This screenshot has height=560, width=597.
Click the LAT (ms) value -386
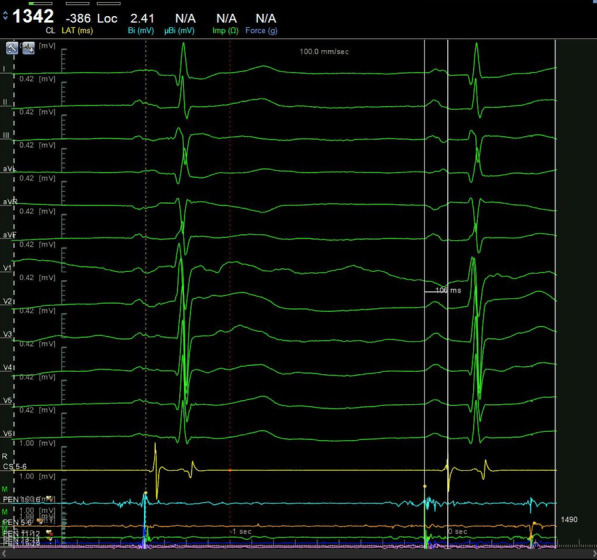coord(78,18)
